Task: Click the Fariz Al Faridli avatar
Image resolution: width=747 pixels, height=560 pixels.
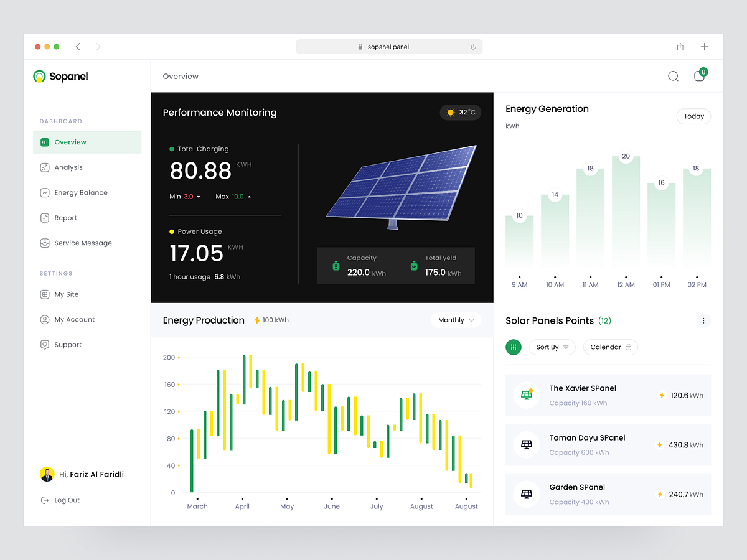Action: (x=47, y=474)
